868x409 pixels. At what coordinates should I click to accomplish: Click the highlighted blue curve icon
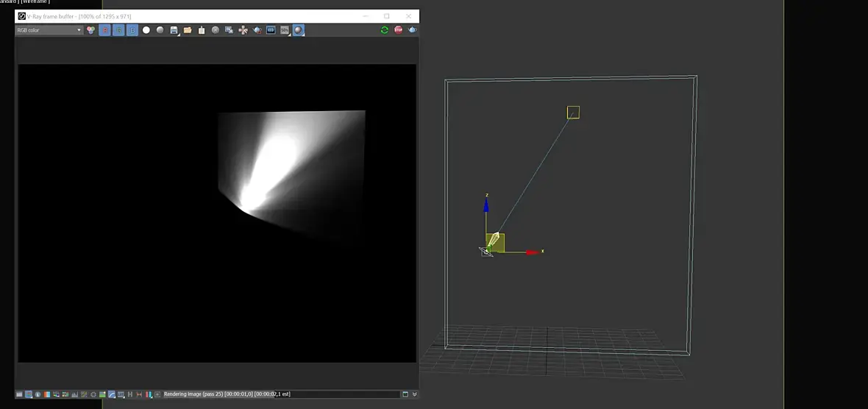(111, 394)
